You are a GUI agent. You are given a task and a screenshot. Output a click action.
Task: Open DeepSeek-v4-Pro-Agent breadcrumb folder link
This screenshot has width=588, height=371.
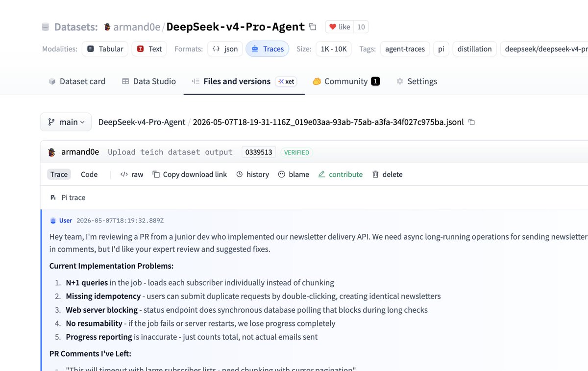tap(142, 122)
